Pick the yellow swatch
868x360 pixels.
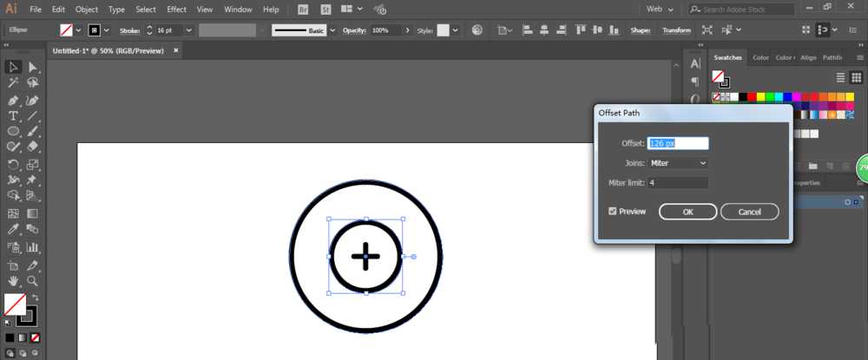(x=761, y=97)
